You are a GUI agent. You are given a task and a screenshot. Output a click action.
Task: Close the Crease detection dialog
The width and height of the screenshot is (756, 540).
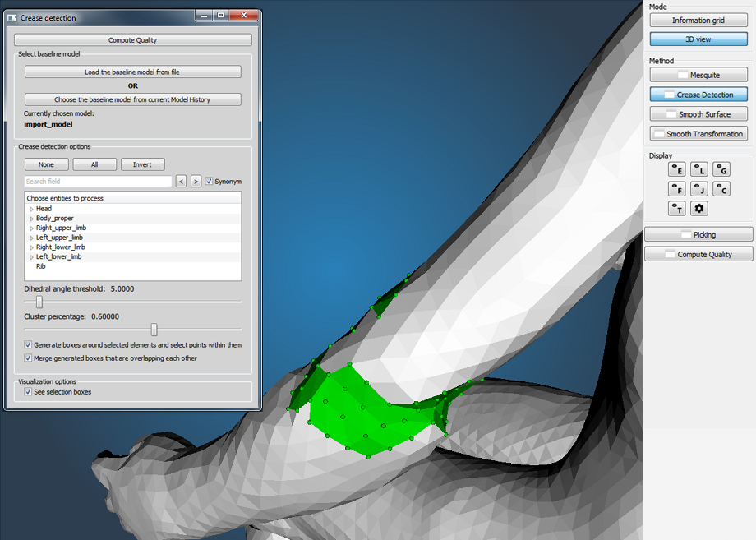click(244, 16)
